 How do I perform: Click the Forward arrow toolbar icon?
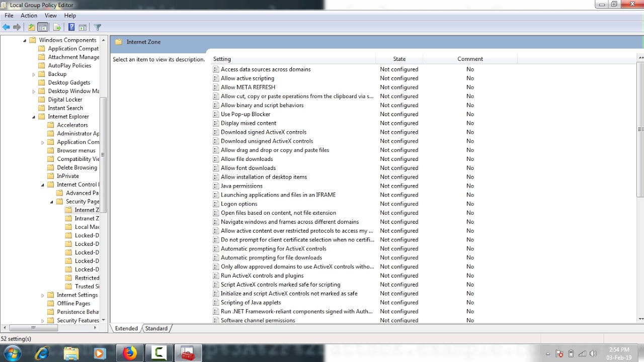point(17,27)
